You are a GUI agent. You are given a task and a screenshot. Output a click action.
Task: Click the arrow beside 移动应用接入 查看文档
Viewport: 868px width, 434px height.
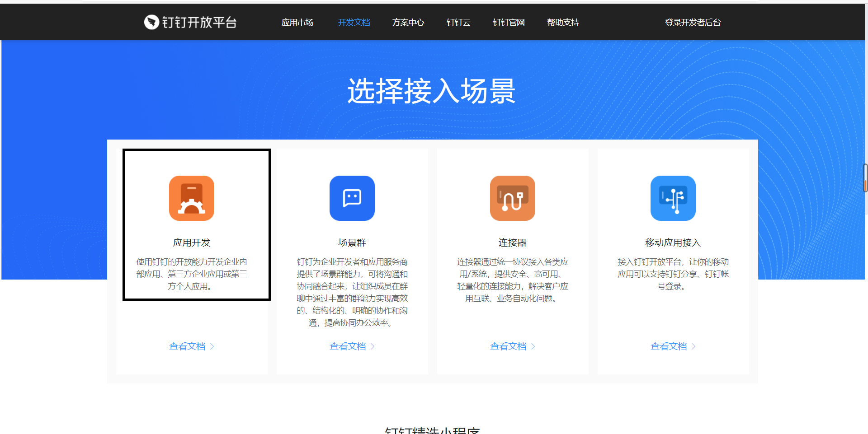point(694,346)
